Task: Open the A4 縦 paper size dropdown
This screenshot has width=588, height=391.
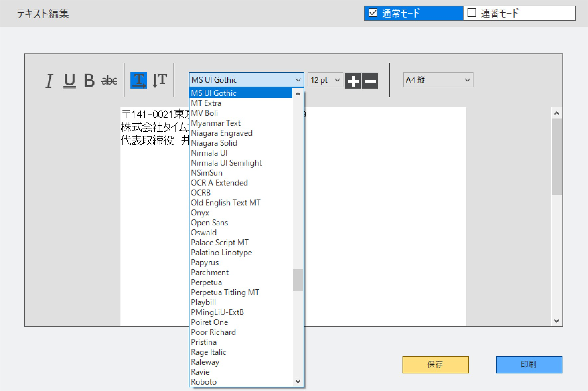Action: pyautogui.click(x=438, y=80)
